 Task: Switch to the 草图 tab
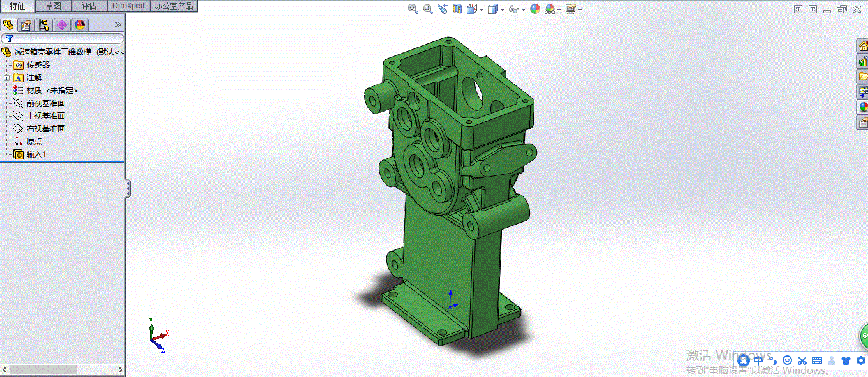tap(54, 6)
